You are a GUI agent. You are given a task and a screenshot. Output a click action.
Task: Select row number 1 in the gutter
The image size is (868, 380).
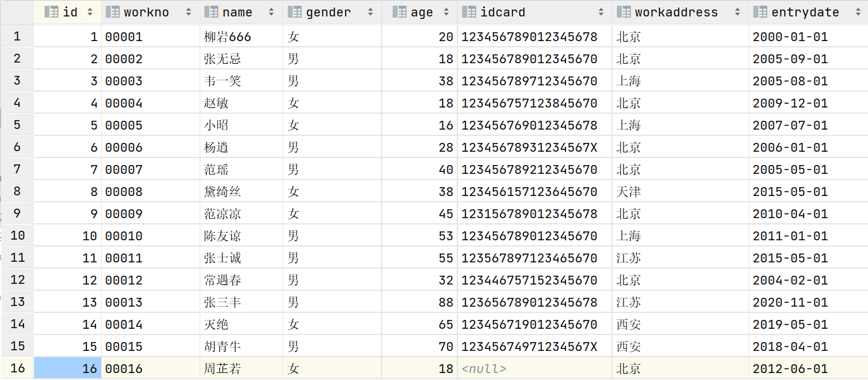coord(17,37)
